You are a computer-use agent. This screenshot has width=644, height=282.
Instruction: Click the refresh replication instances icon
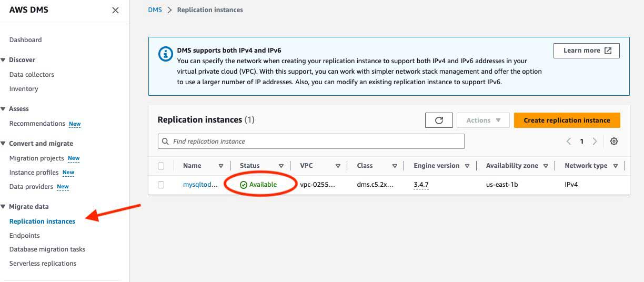(439, 120)
